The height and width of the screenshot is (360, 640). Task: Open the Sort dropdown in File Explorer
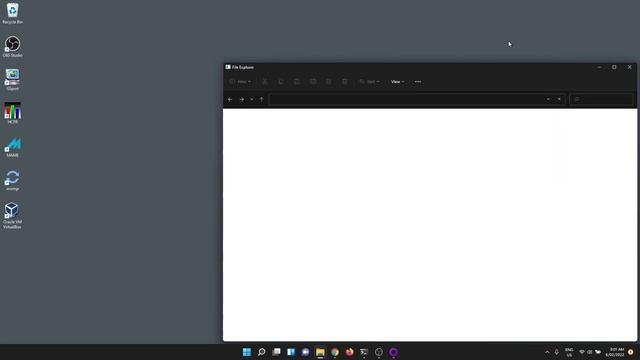point(369,82)
